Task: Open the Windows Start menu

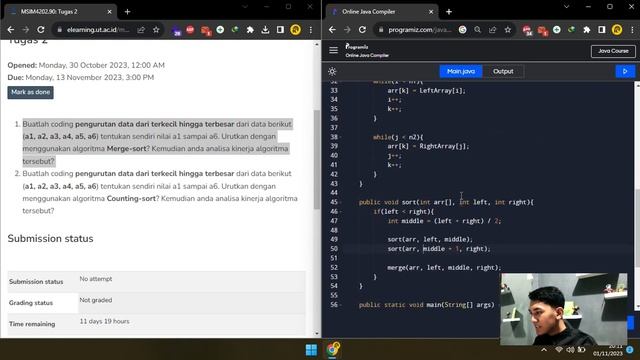Action: point(311,350)
